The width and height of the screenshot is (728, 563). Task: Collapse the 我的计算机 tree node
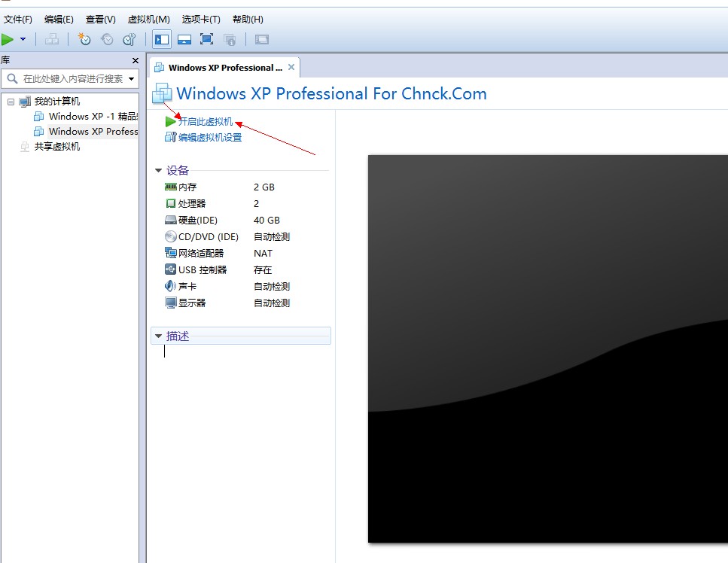(x=11, y=102)
